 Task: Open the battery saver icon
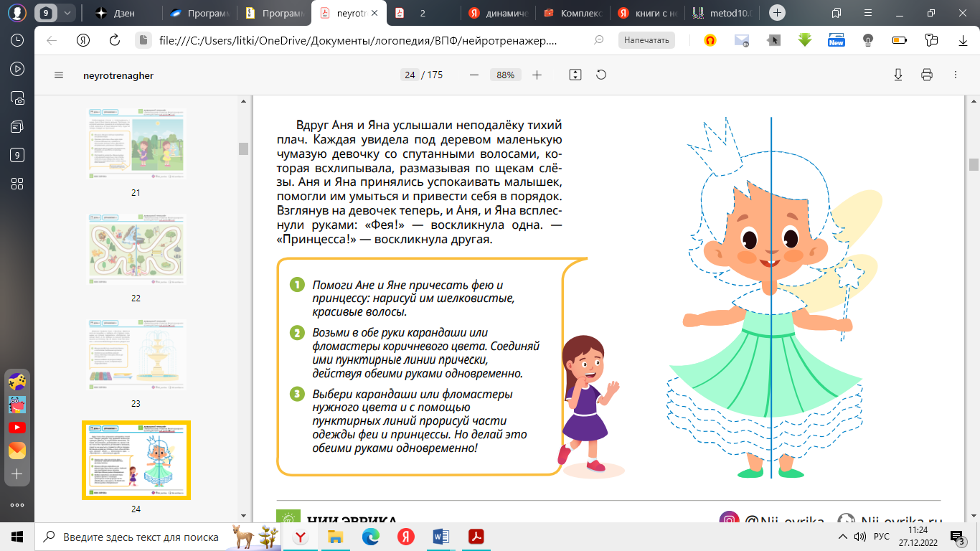click(x=899, y=41)
